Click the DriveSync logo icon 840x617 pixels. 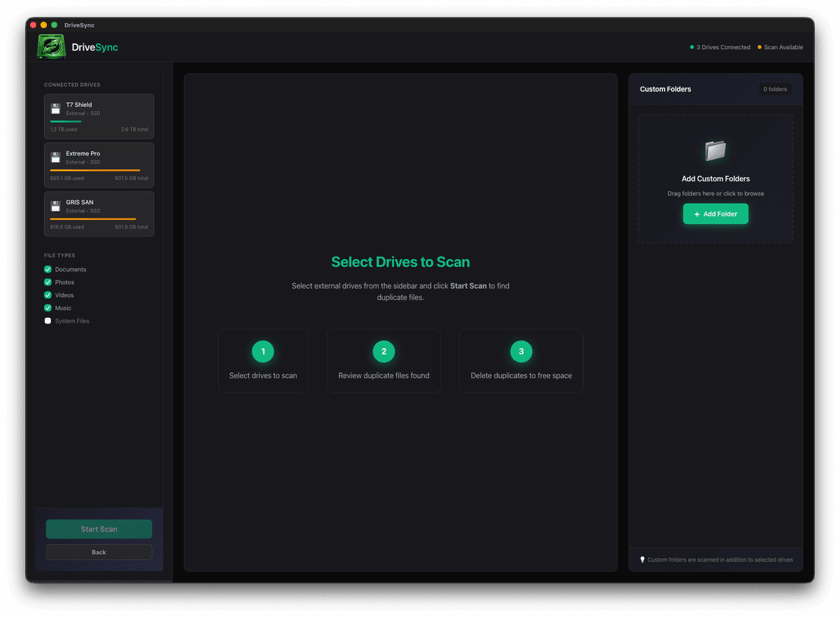coord(51,47)
